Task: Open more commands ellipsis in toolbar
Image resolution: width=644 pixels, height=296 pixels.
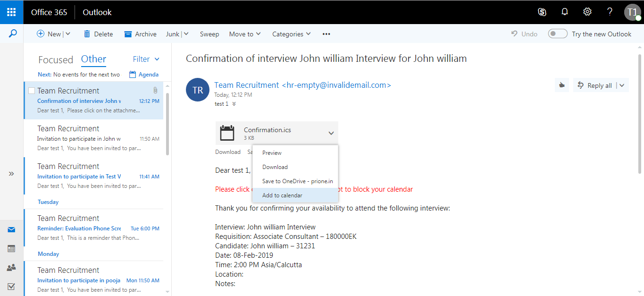Action: [326, 34]
